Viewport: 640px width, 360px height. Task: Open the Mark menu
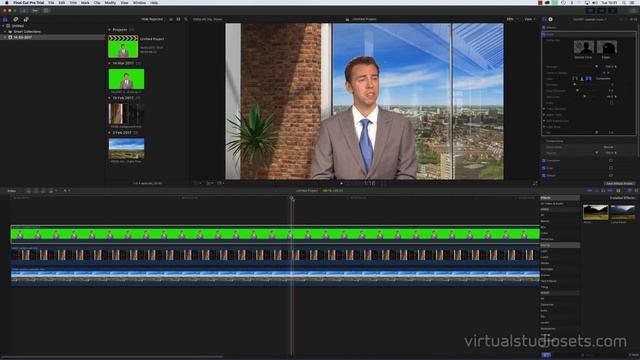tap(85, 2)
